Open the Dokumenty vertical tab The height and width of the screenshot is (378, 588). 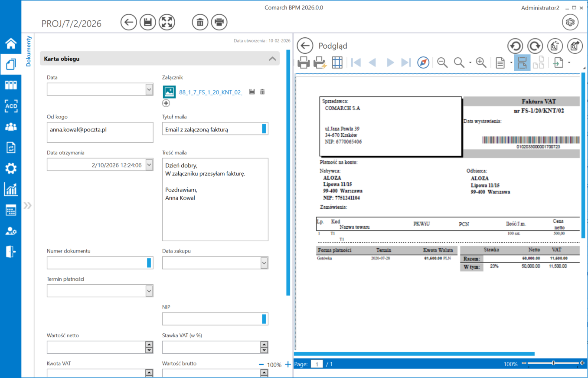pyautogui.click(x=29, y=51)
